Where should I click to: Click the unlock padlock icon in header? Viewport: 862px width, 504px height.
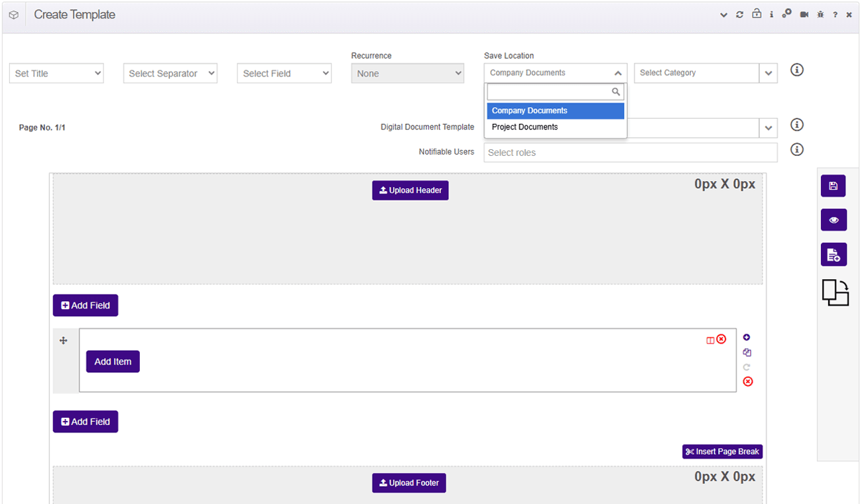[756, 14]
